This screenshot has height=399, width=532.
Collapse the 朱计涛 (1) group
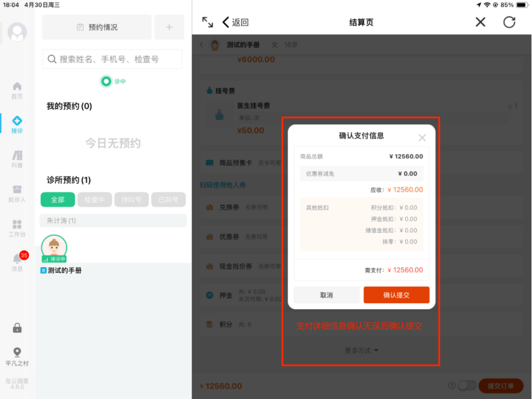[113, 220]
